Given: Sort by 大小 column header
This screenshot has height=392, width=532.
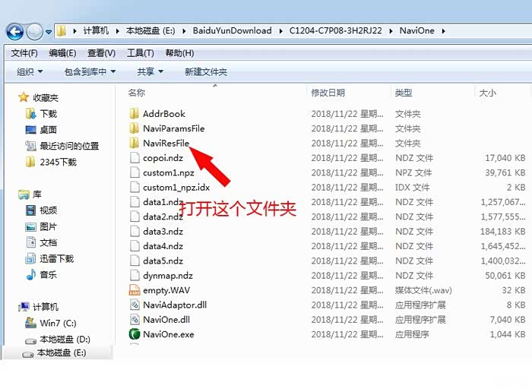Looking at the screenshot, I should (487, 93).
